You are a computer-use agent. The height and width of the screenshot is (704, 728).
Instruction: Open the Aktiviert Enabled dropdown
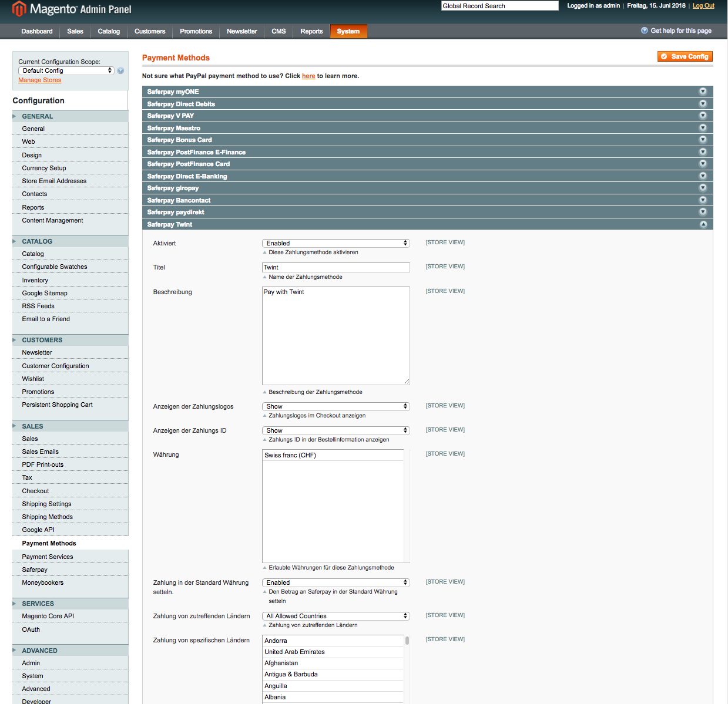pyautogui.click(x=336, y=243)
